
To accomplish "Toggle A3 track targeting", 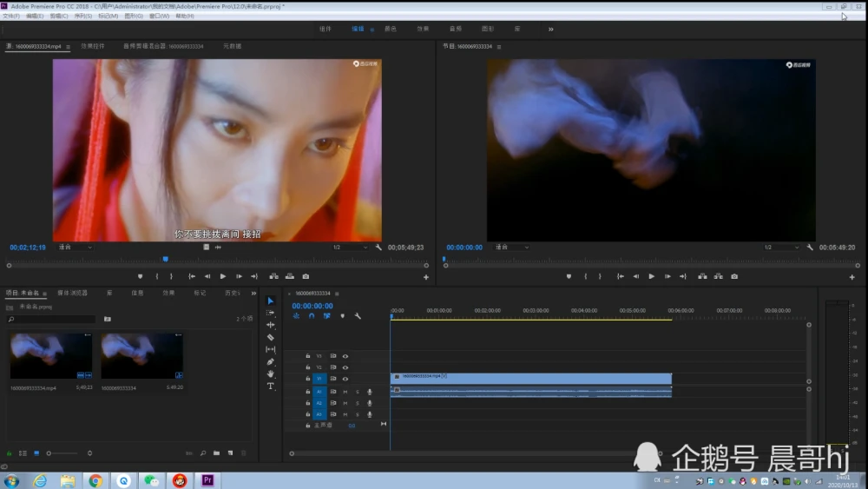I will tap(319, 414).
